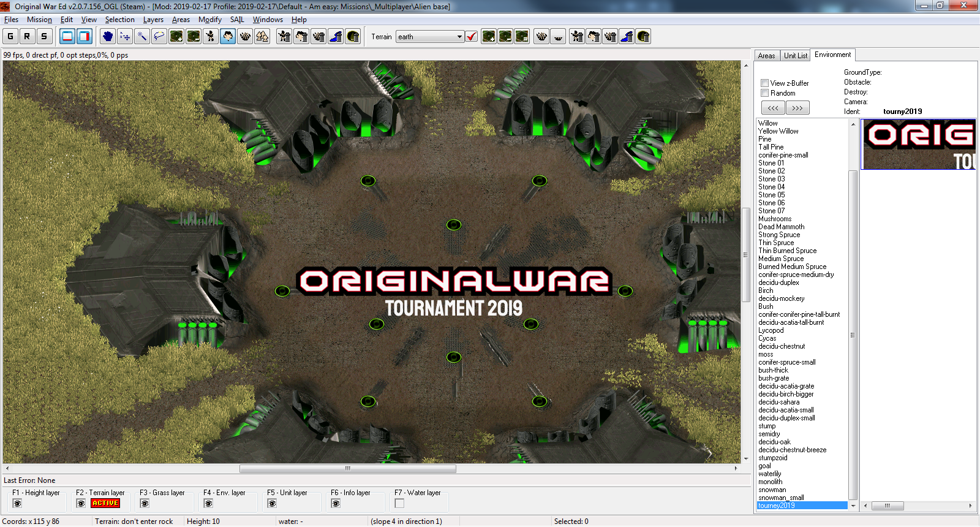980x527 pixels.
Task: Click the map vertical scrollbar thumb
Action: (x=746, y=255)
